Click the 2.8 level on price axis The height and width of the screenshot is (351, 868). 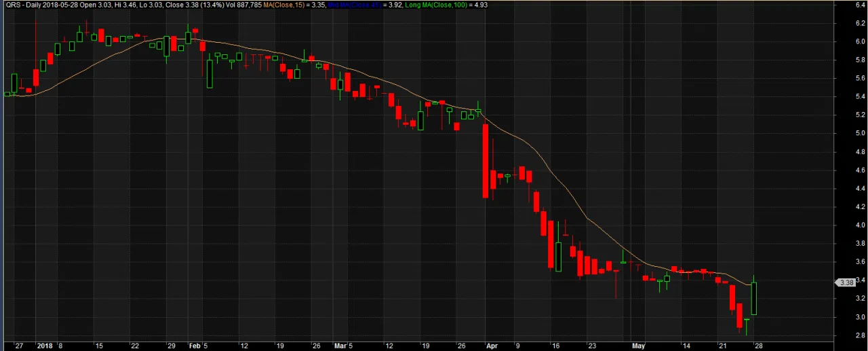tap(860, 335)
